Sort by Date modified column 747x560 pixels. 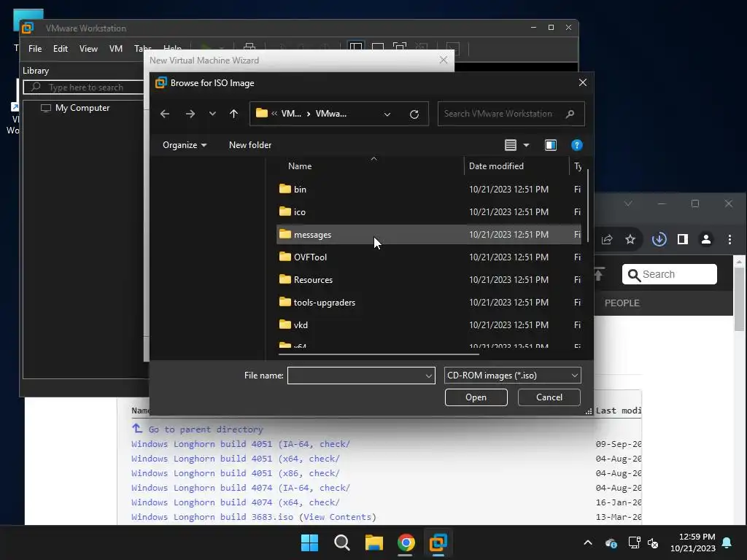click(x=496, y=166)
